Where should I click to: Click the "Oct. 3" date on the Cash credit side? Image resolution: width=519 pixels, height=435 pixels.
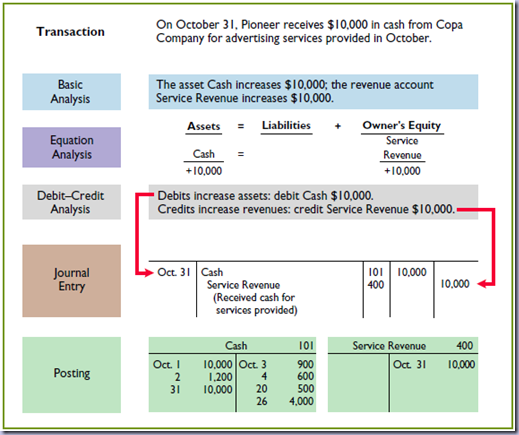[253, 364]
